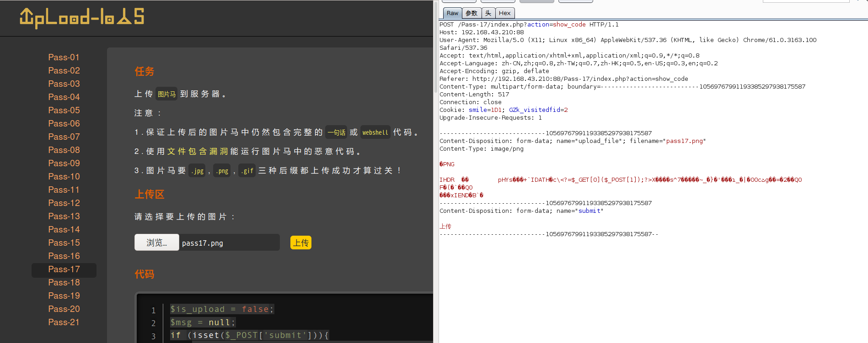868x343 pixels.
Task: Click the name="submit" form-data line
Action: point(521,211)
